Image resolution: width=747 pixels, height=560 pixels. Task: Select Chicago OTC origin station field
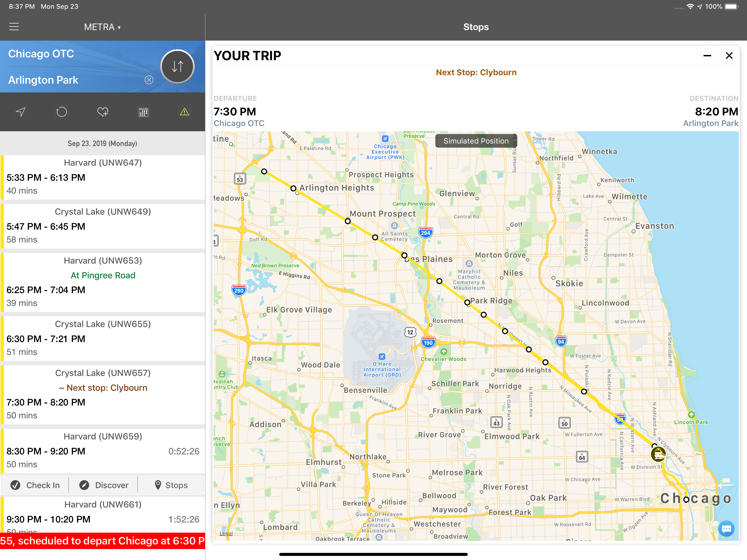(x=41, y=54)
